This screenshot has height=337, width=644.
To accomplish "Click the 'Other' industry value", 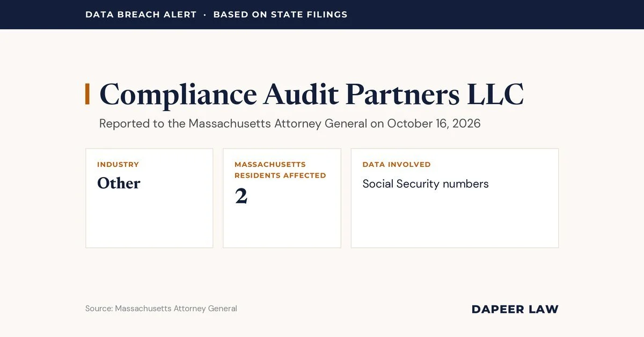I will tap(119, 183).
